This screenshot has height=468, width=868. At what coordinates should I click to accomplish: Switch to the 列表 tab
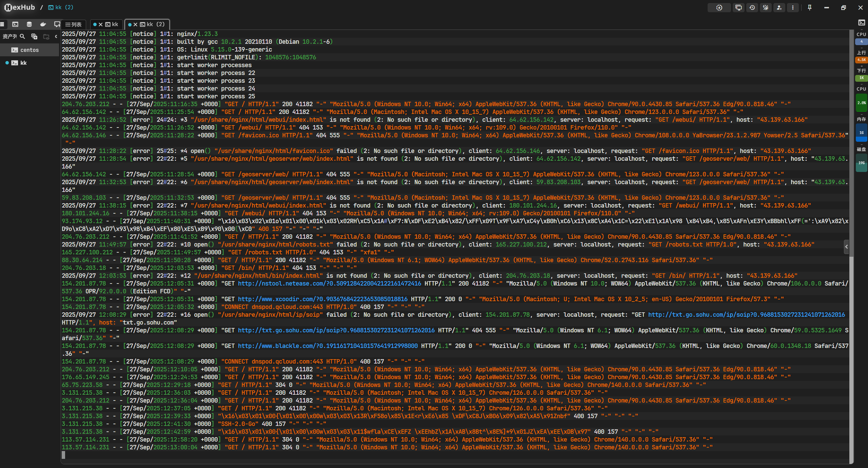tap(74, 24)
